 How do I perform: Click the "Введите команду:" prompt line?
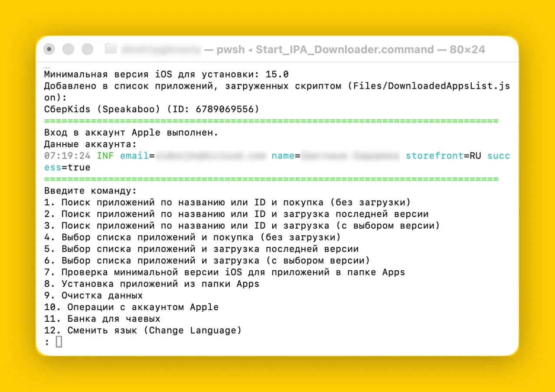90,191
